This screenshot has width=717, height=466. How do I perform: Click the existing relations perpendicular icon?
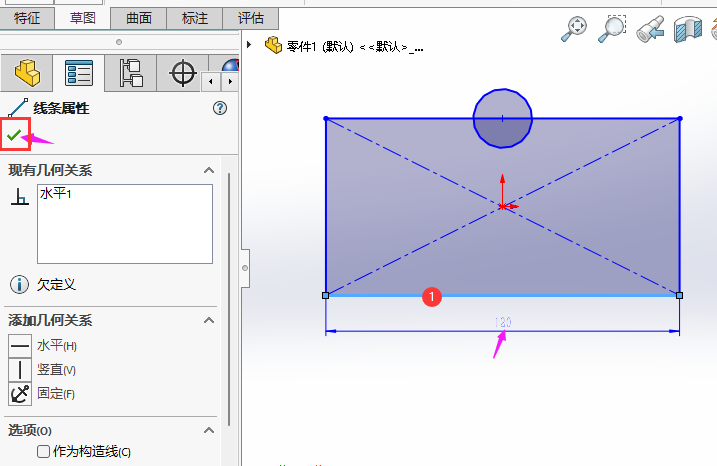tap(20, 197)
